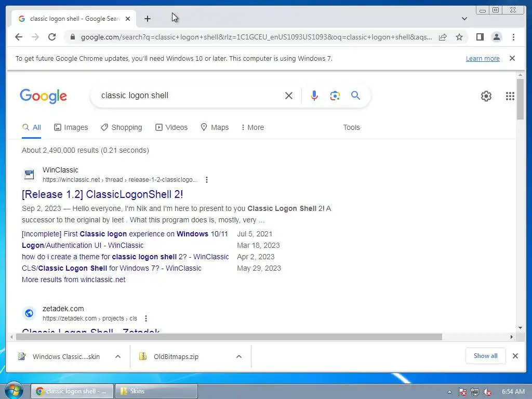This screenshot has height=399, width=532.
Task: Bookmark this tab with the star icon
Action: click(459, 37)
